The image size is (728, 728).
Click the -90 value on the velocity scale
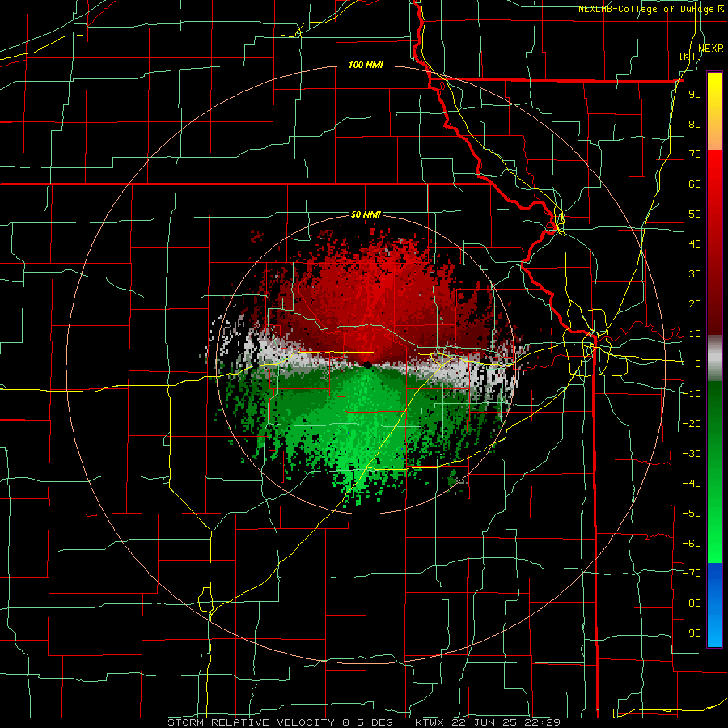pos(692,633)
